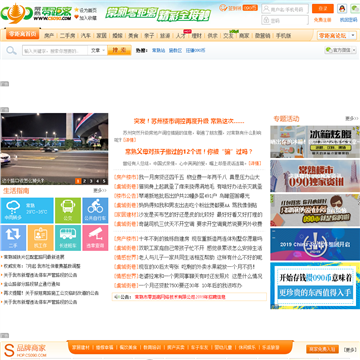Image resolution: width=360 pixels, height=360 pixels.
Task: Open the 人才 navigation item
Action: 181,36
